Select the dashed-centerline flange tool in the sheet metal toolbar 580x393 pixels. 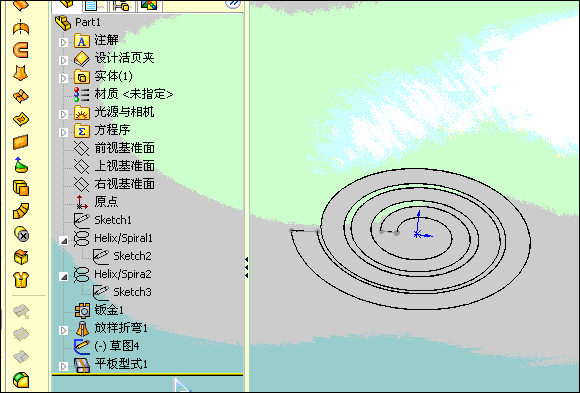(x=21, y=28)
